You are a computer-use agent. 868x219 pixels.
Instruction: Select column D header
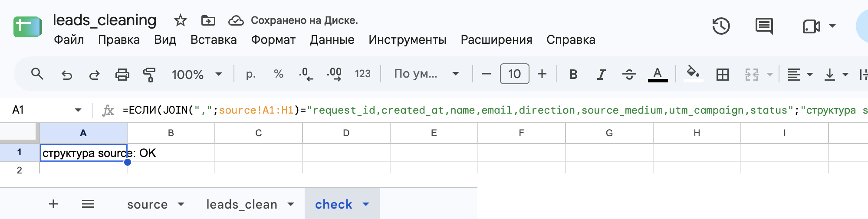coord(346,133)
